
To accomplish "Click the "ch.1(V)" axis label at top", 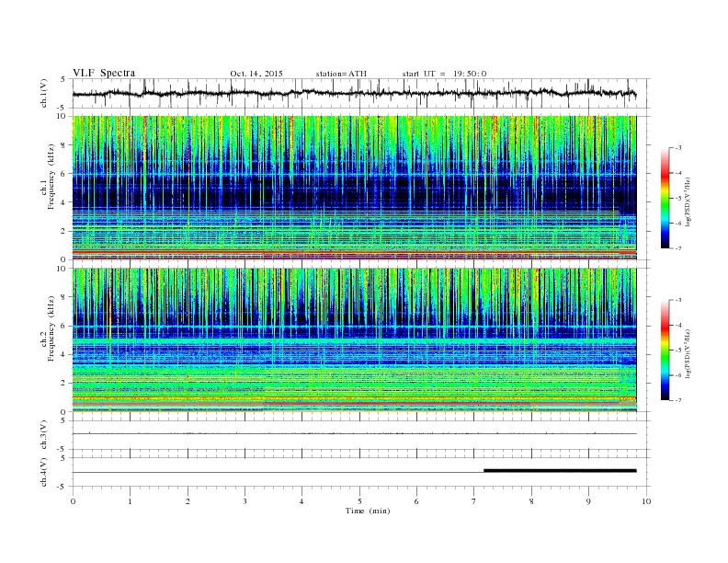I will (x=44, y=93).
